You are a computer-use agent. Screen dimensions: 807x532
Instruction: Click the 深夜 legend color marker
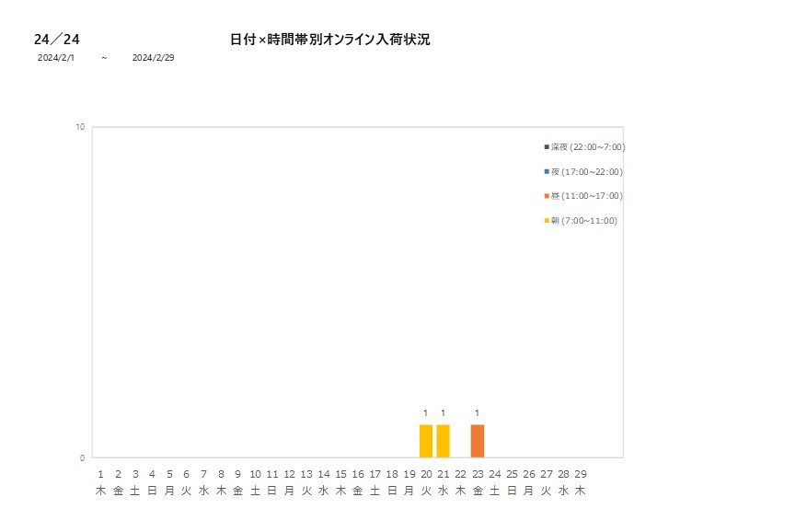544,145
